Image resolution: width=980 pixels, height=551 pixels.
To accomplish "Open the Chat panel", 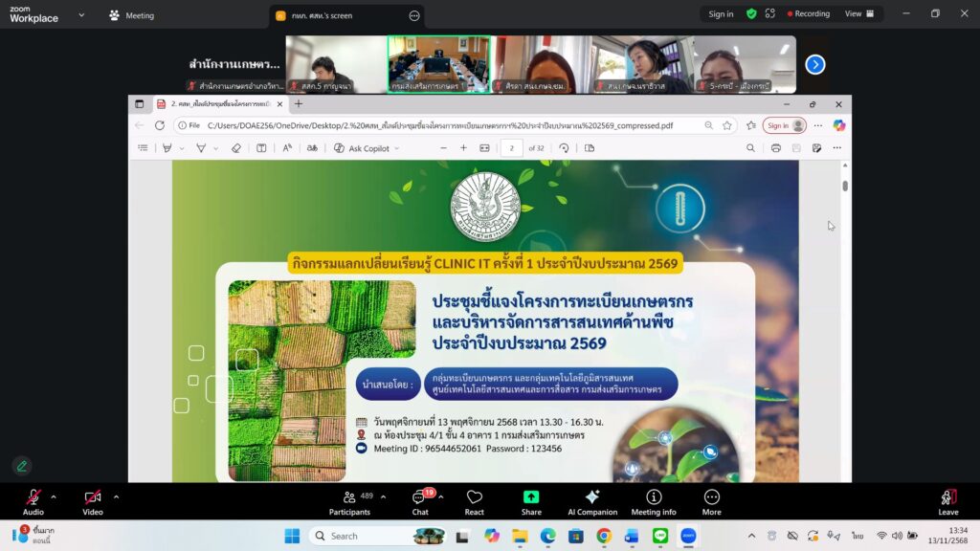I will [420, 501].
